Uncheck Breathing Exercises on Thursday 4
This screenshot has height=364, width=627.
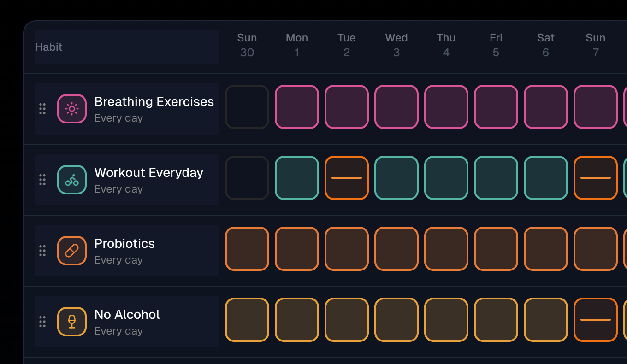click(x=446, y=107)
